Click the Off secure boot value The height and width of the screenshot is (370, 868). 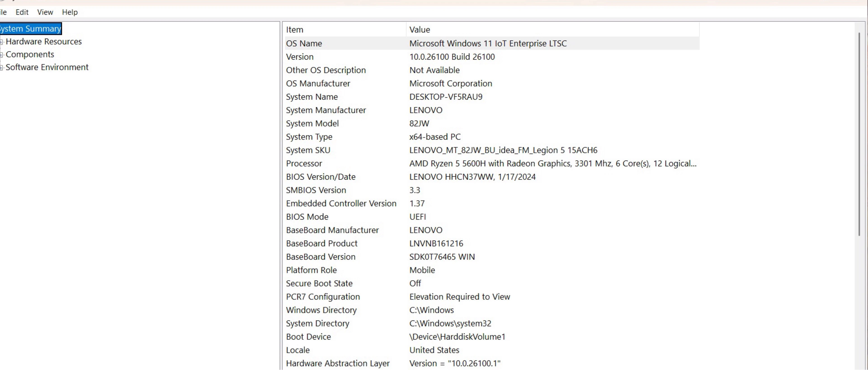tap(415, 283)
